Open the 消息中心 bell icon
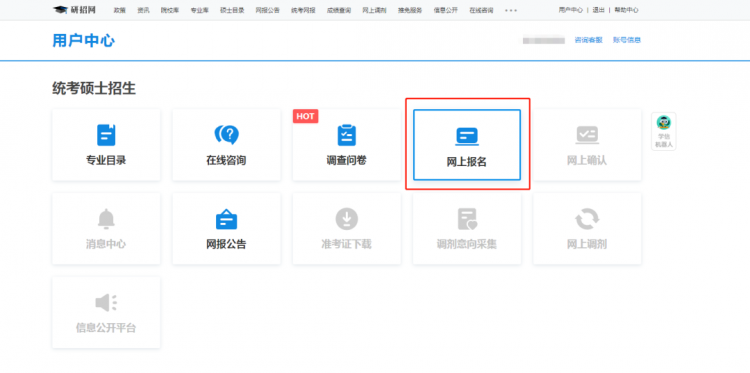Image resolution: width=750 pixels, height=373 pixels. pos(106,219)
